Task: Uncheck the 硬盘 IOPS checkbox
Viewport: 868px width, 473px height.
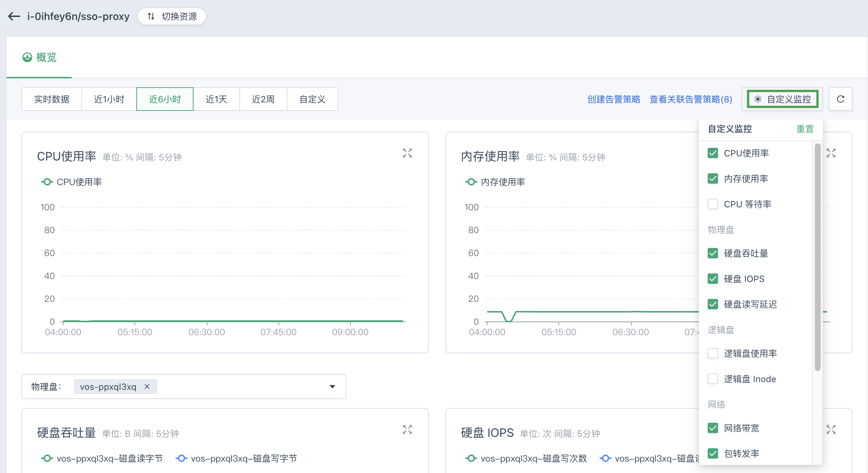Action: point(713,279)
